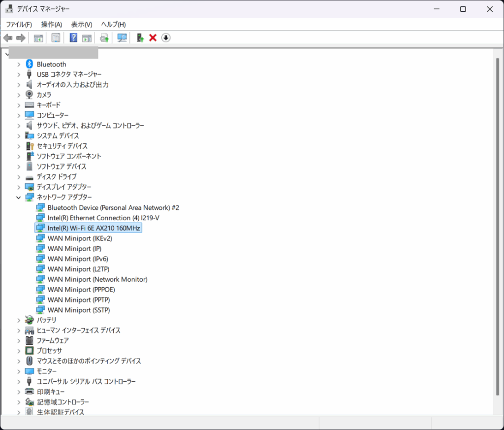Viewport: 504px width, 430px height.
Task: Uninstall device with red X icon
Action: (153, 38)
